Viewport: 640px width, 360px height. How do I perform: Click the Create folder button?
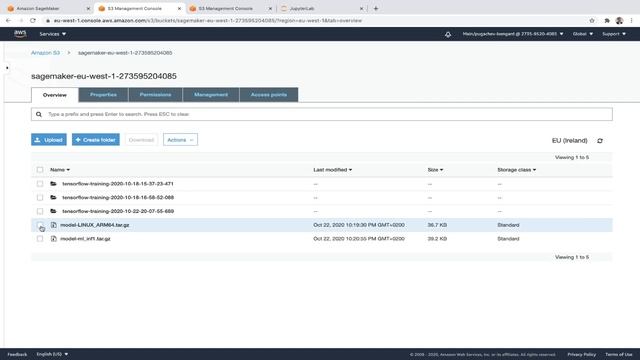coord(96,140)
